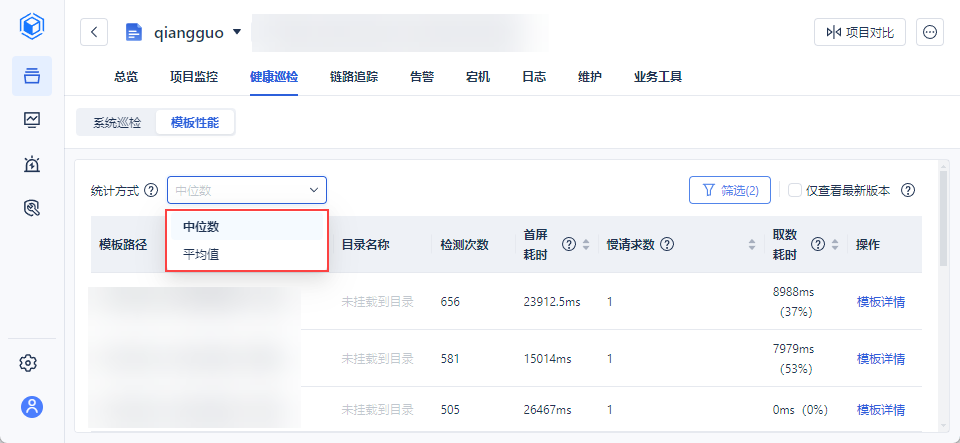Viewport: 960px width, 443px height.
Task: Switch to the 系统巡检 toggle tab
Action: pos(117,123)
